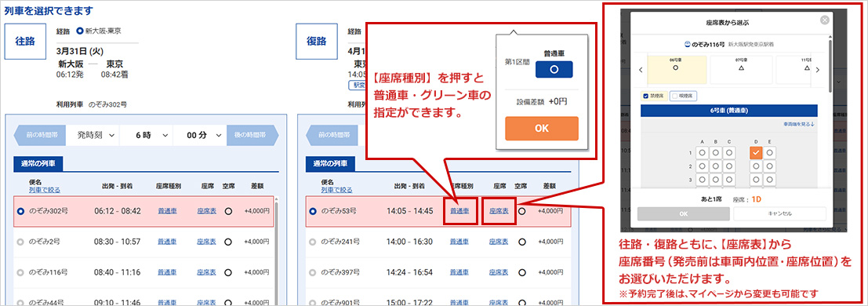The height and width of the screenshot is (306, 868).
Task: Select the 新大阪-東京 route radio button
Action: [x=79, y=31]
